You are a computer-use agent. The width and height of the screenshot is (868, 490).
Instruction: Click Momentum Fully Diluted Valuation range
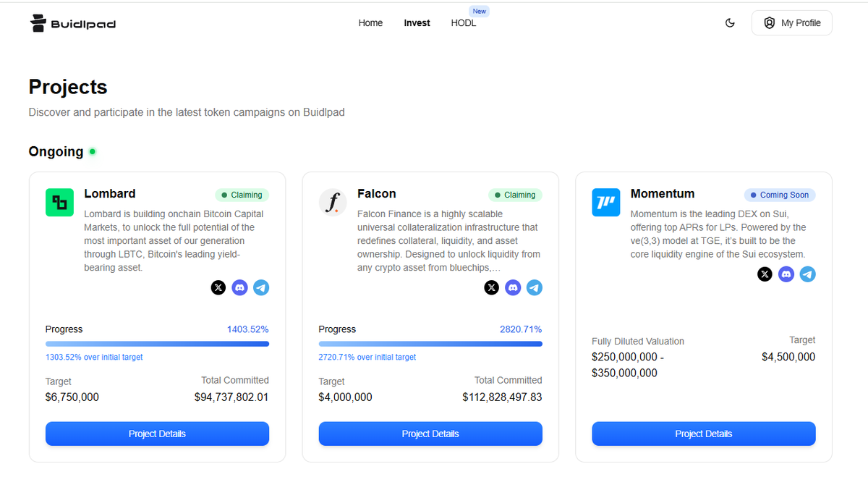628,365
